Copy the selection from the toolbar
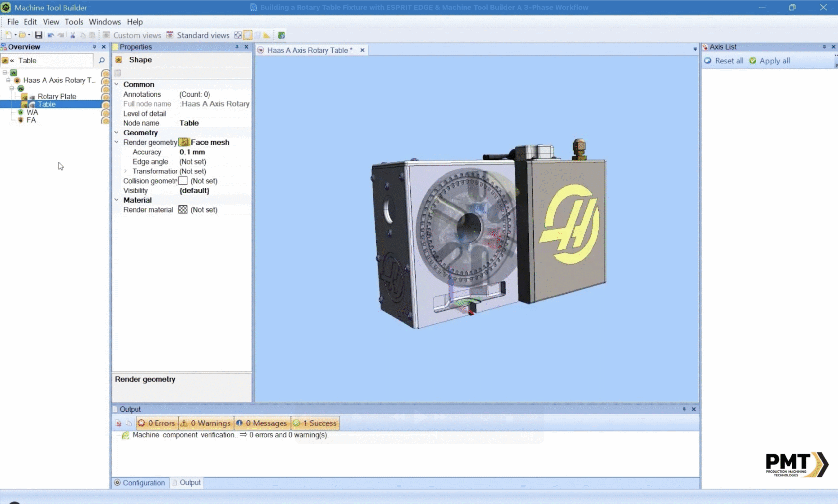Viewport: 838px width, 504px height. pyautogui.click(x=82, y=35)
